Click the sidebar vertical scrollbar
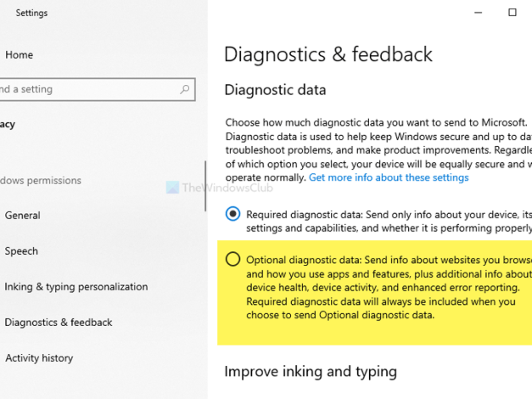 (205, 186)
